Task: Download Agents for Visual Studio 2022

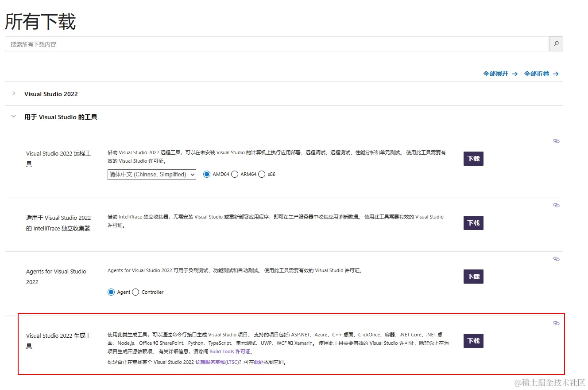Action: pyautogui.click(x=473, y=277)
